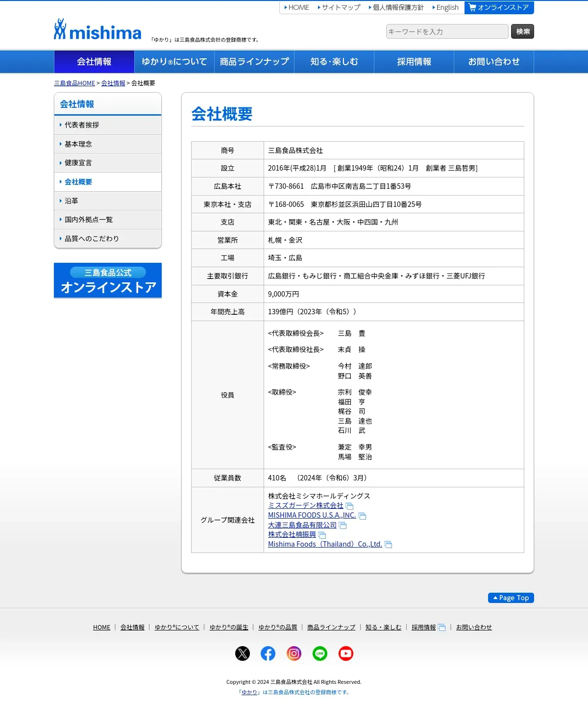588x703 pixels.
Task: Click footer 会社情報 link
Action: pos(132,628)
